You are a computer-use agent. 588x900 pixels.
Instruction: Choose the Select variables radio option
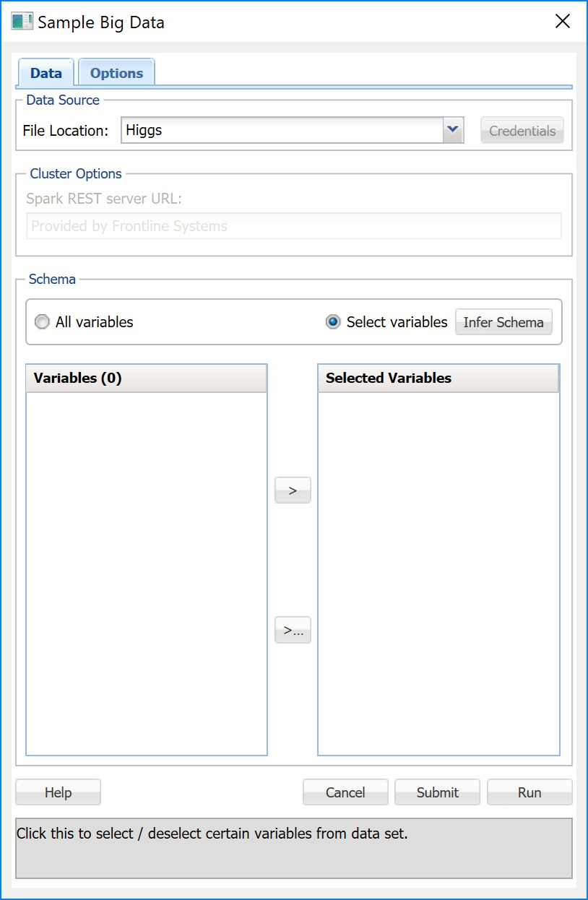(x=333, y=322)
